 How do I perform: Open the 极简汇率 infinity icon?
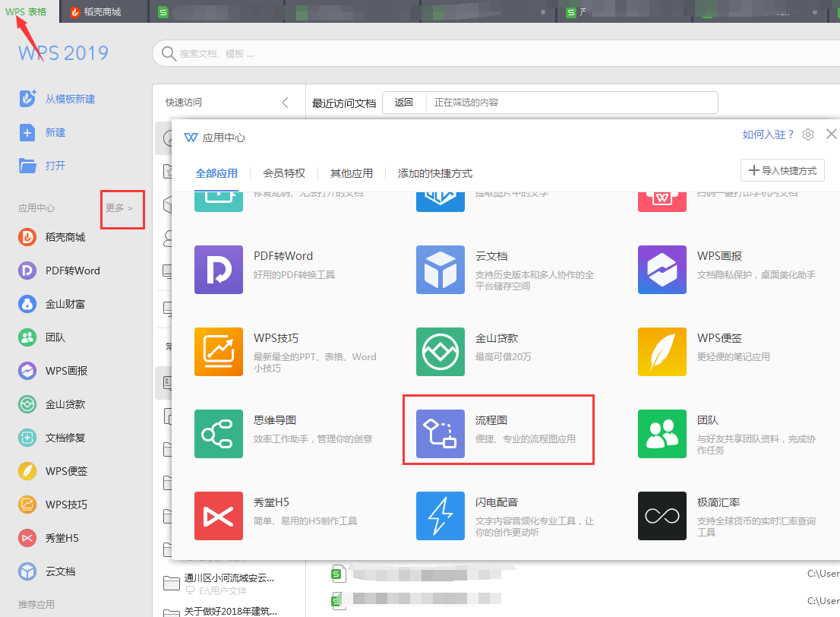pyautogui.click(x=662, y=516)
